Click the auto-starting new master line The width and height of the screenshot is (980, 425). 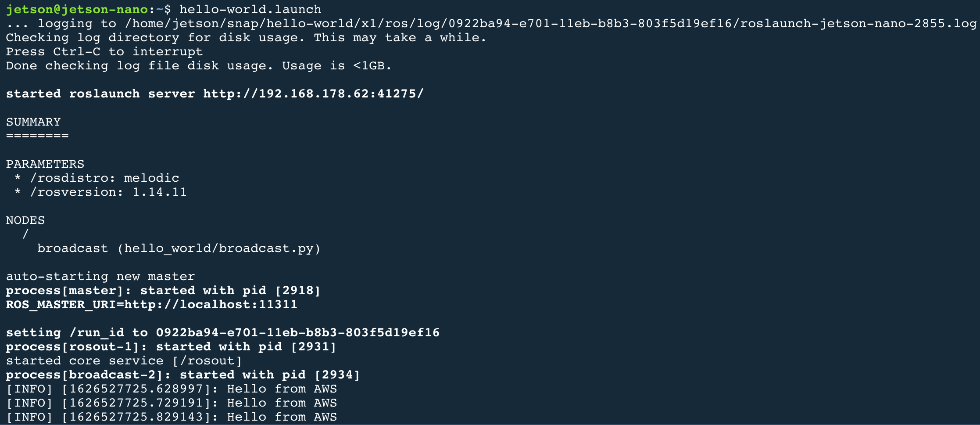[x=100, y=276]
